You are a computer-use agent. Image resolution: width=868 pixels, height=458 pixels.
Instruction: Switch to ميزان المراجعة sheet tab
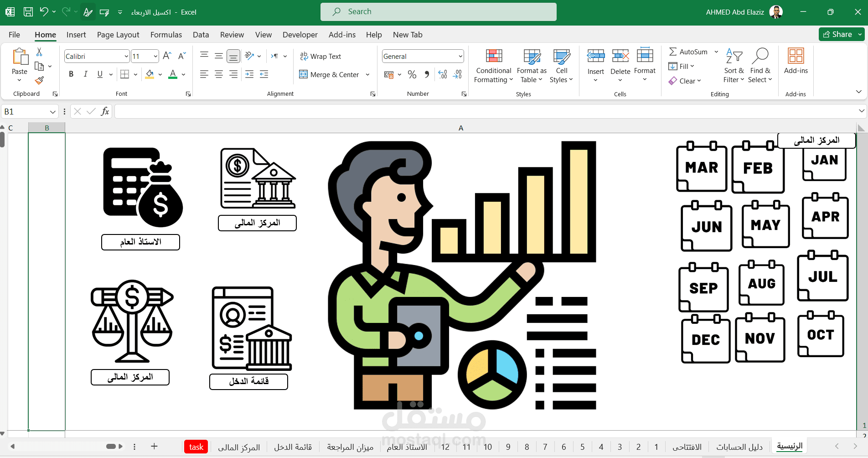(350, 447)
